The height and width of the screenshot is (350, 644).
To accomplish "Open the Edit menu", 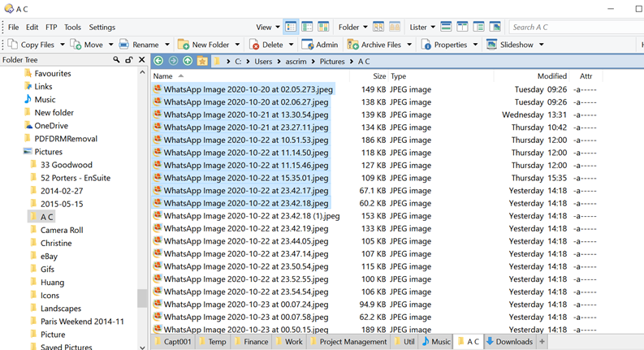I will click(x=32, y=27).
